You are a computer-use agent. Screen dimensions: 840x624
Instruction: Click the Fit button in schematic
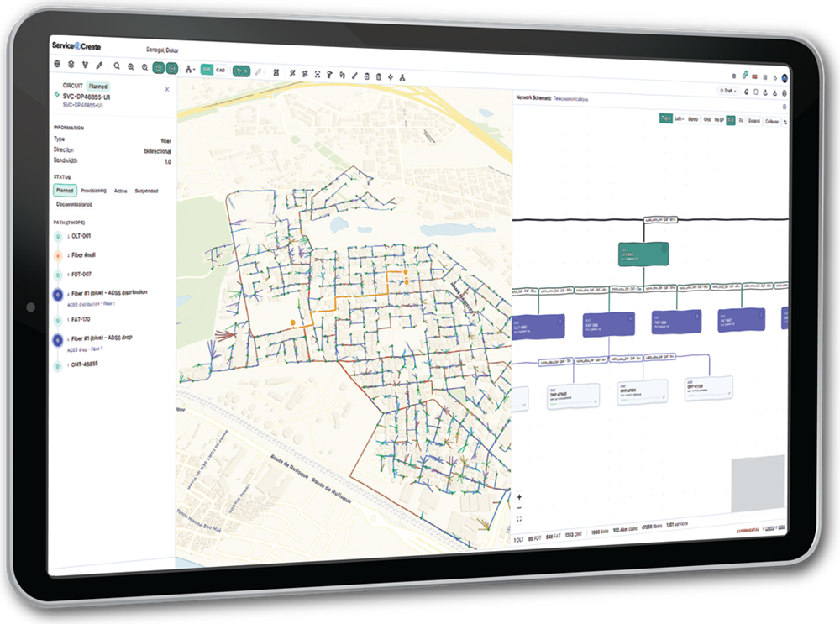(742, 121)
